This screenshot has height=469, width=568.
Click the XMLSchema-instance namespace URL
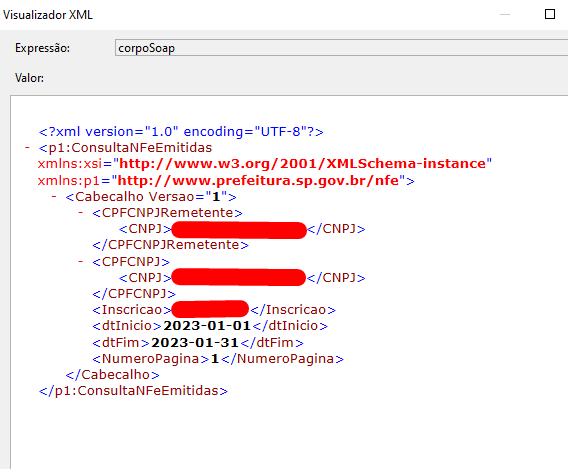(x=302, y=164)
